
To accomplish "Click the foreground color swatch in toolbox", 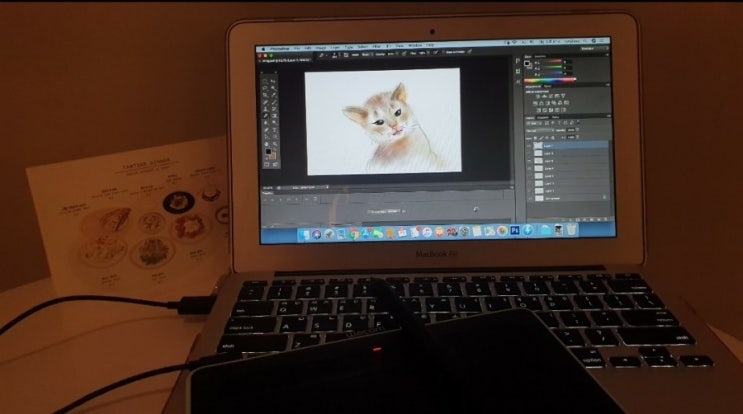I will tap(268, 152).
